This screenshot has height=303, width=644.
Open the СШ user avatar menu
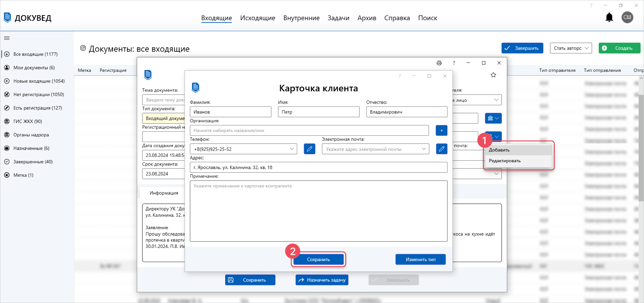click(x=627, y=17)
